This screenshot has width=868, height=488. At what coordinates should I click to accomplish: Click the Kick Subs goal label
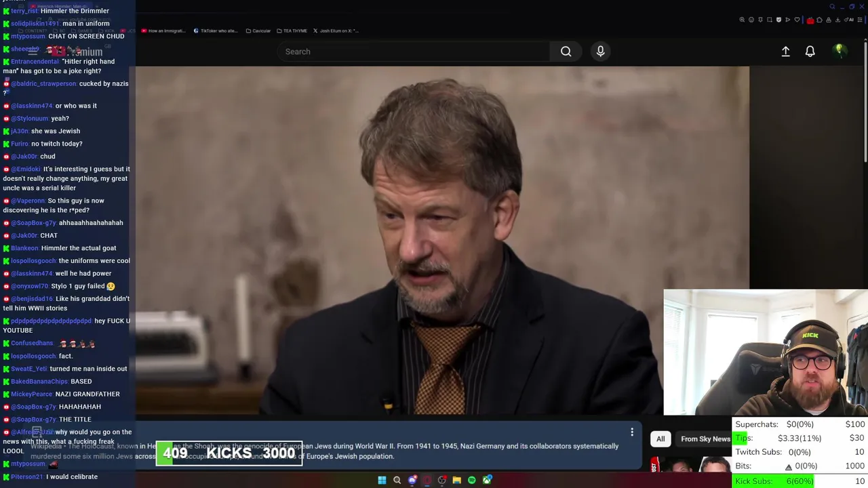pos(753,481)
